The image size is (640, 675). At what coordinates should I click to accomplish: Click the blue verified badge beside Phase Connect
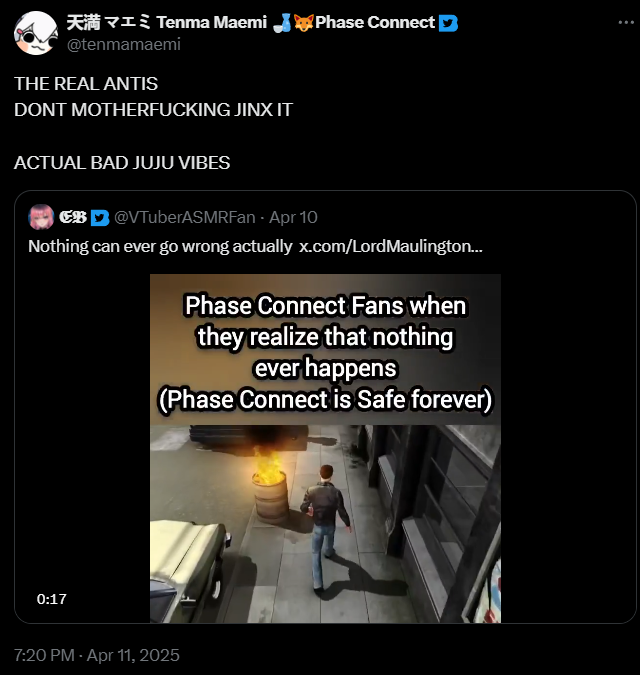[448, 23]
